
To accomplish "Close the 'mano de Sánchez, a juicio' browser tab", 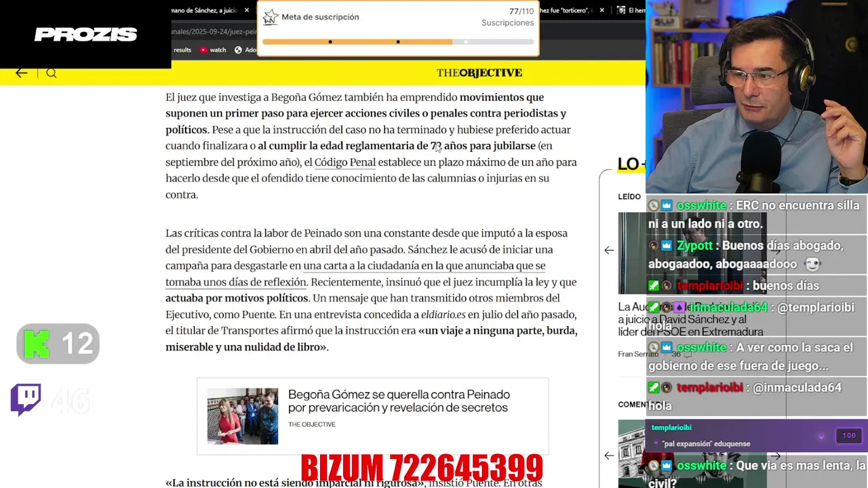I will pyautogui.click(x=247, y=10).
